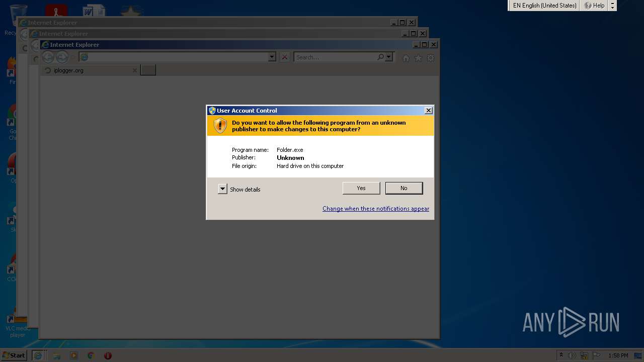Click the network tray icon

[584, 355]
